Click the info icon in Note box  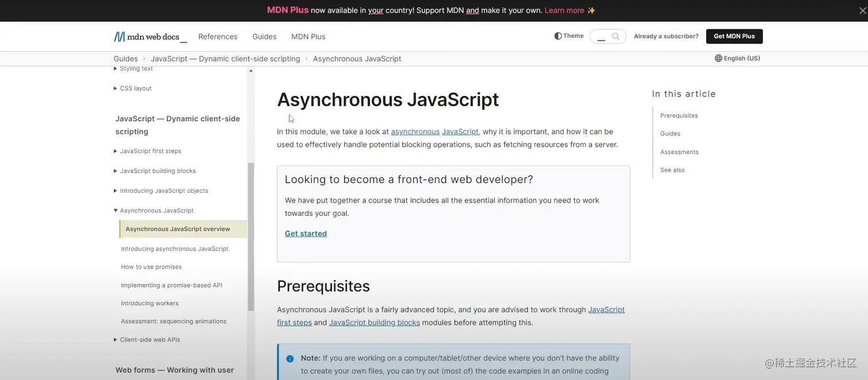pyautogui.click(x=290, y=359)
